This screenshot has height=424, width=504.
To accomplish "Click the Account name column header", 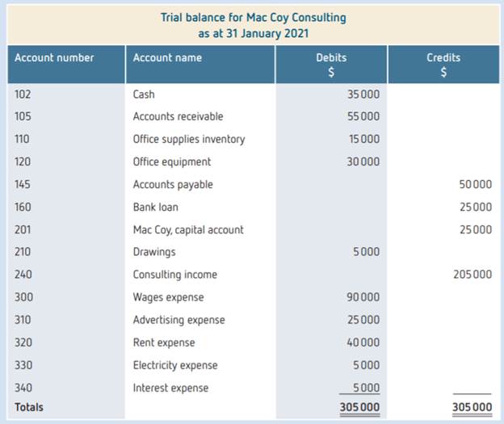I will pyautogui.click(x=167, y=57).
